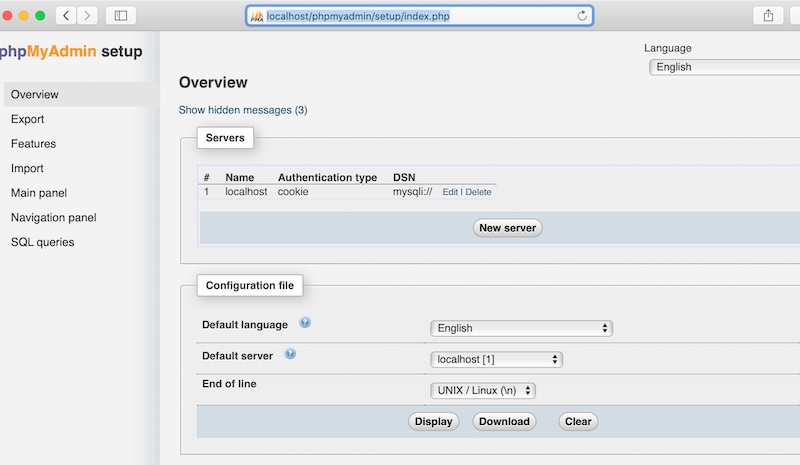Click the 'End of line' label
Screen dimensions: 800x465
229,384
